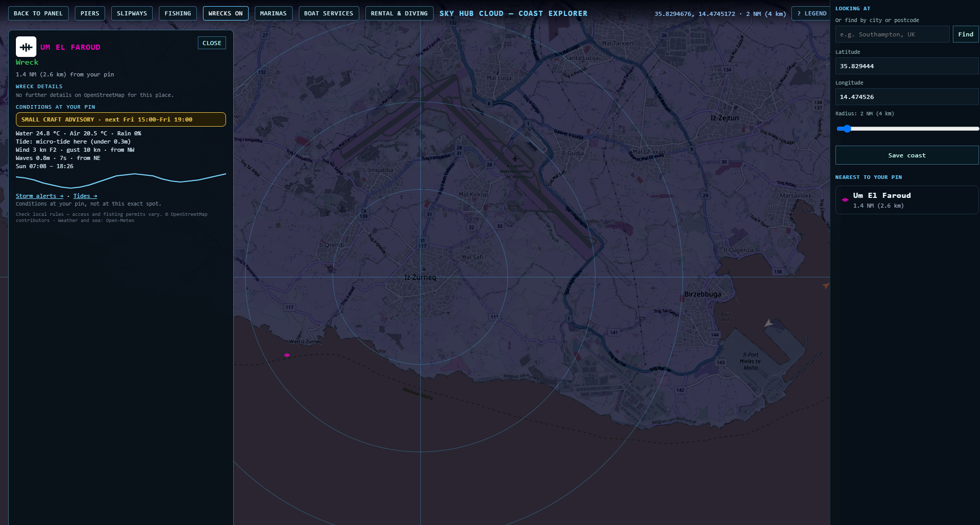This screenshot has width=980, height=525.
Task: Click the Ħal Kirkop map label
Action: (x=474, y=194)
